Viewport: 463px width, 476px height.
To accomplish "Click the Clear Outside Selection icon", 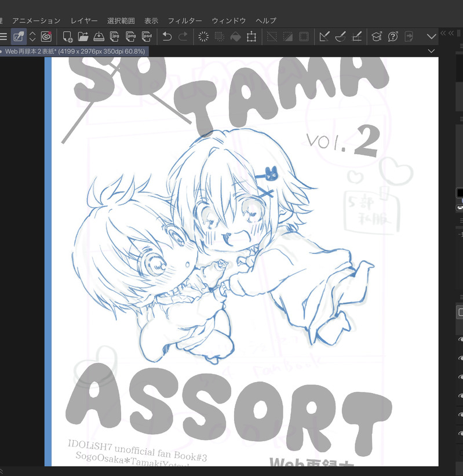I will pyautogui.click(x=220, y=37).
